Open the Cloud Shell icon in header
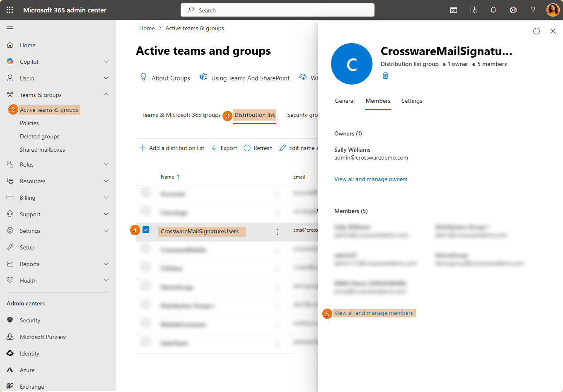This screenshot has height=392, width=563. pyautogui.click(x=454, y=10)
